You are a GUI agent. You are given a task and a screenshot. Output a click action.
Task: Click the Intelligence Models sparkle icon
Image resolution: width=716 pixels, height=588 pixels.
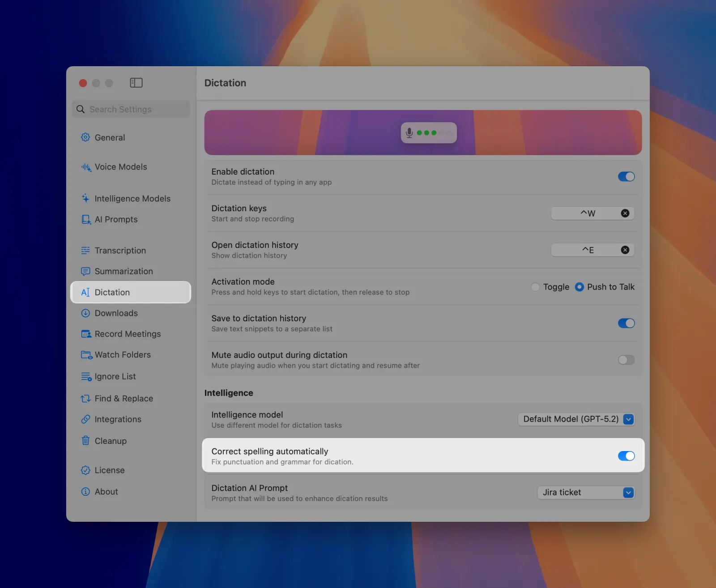click(85, 198)
